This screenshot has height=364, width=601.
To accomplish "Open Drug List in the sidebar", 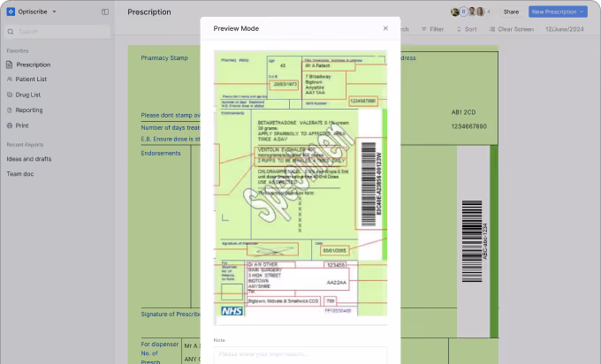I will [x=28, y=95].
